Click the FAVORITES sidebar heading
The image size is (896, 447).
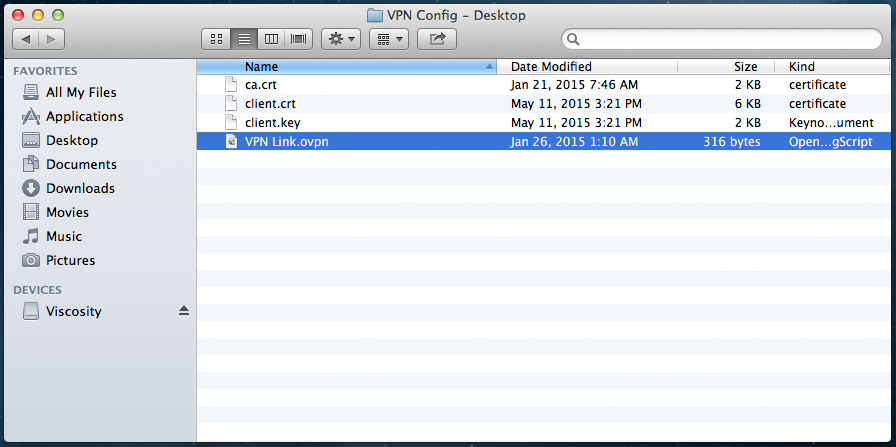pos(45,71)
